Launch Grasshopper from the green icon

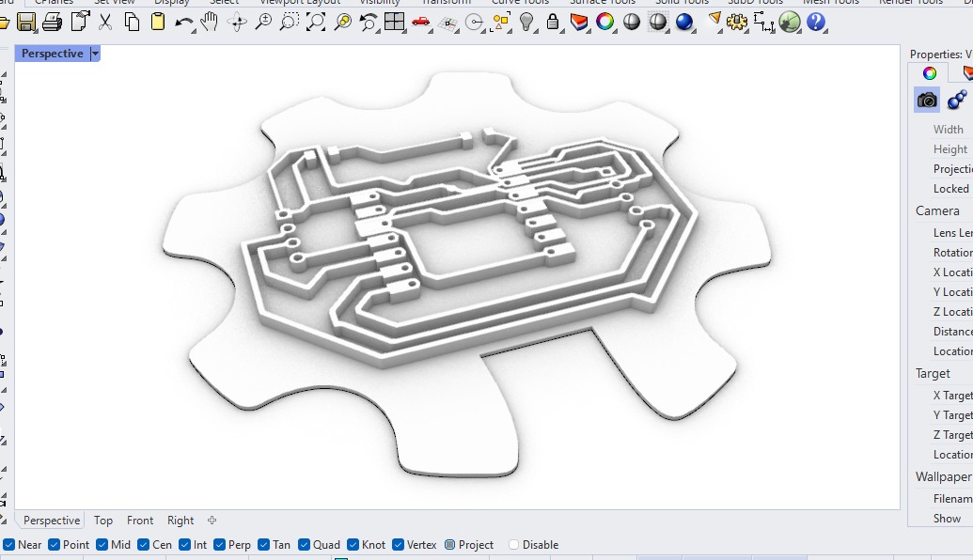790,23
